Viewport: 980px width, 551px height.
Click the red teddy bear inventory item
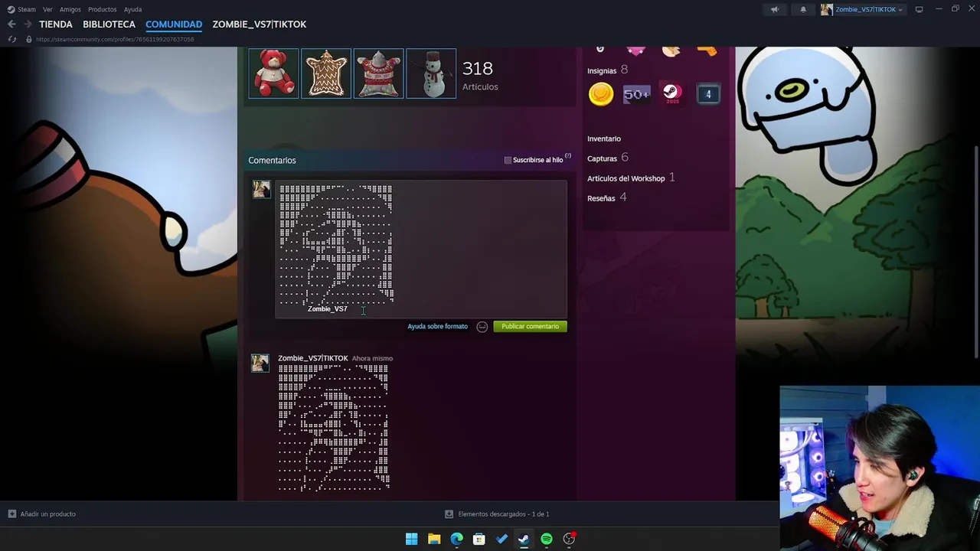[x=273, y=73]
